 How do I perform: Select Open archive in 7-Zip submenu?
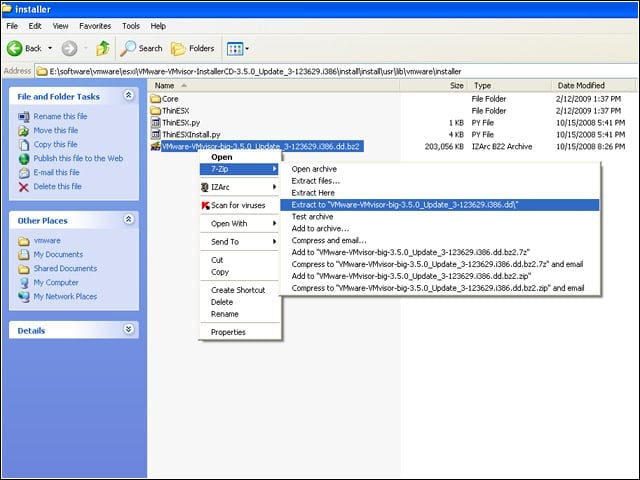pos(440,169)
